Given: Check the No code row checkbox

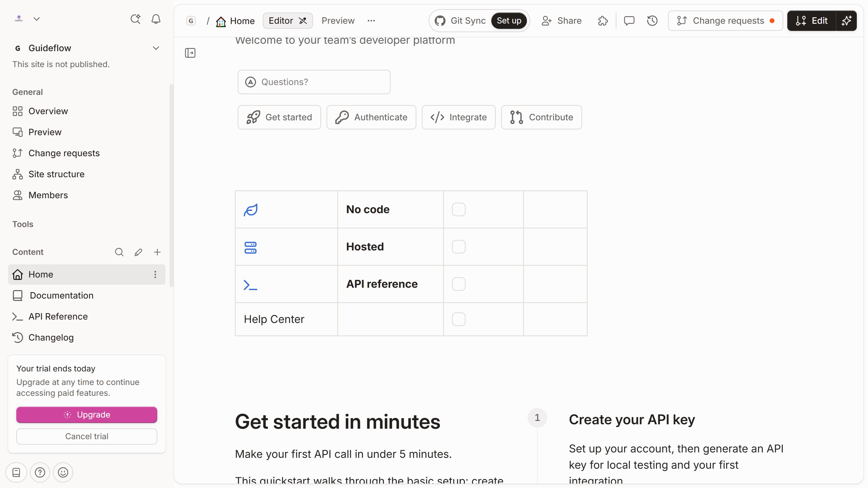Looking at the screenshot, I should point(459,209).
